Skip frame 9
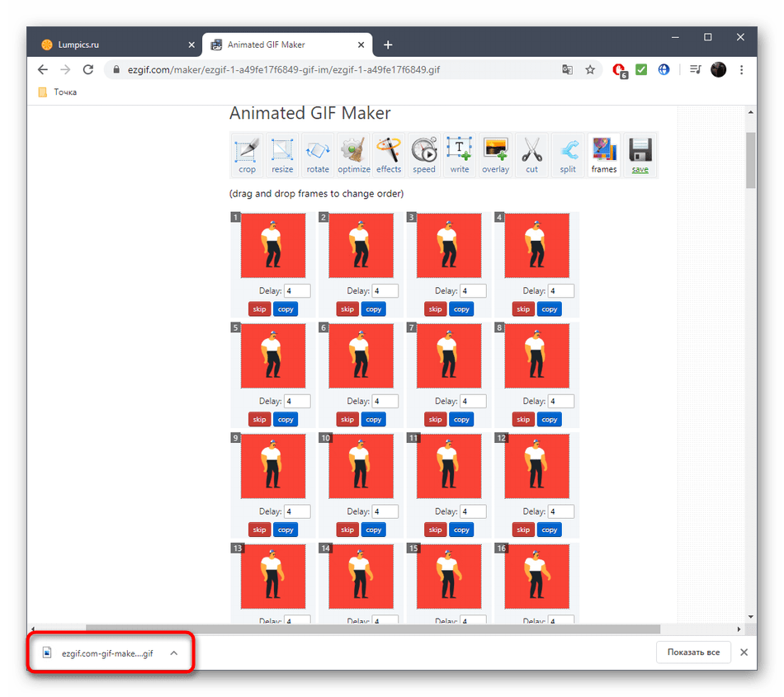The height and width of the screenshot is (697, 784). (x=259, y=530)
